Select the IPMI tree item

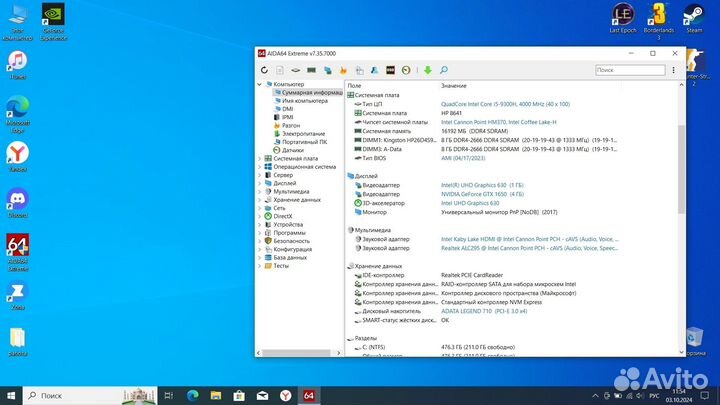click(x=287, y=118)
